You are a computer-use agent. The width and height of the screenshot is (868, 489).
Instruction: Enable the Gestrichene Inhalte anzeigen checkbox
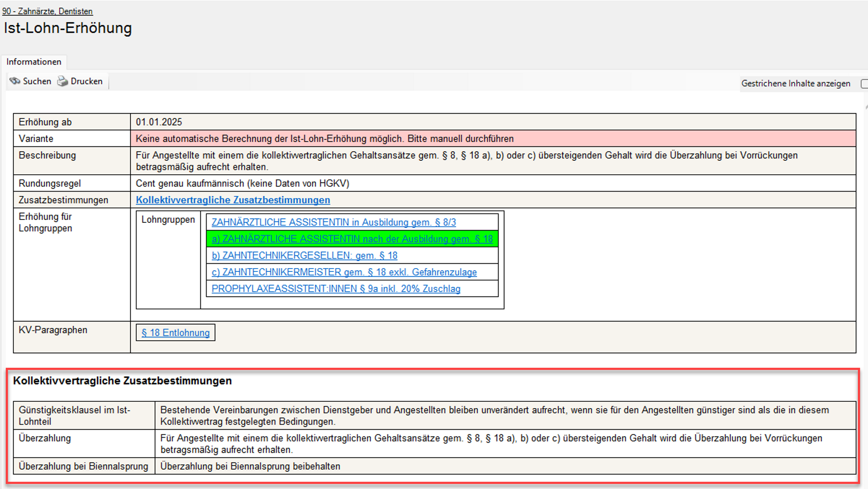click(x=864, y=84)
